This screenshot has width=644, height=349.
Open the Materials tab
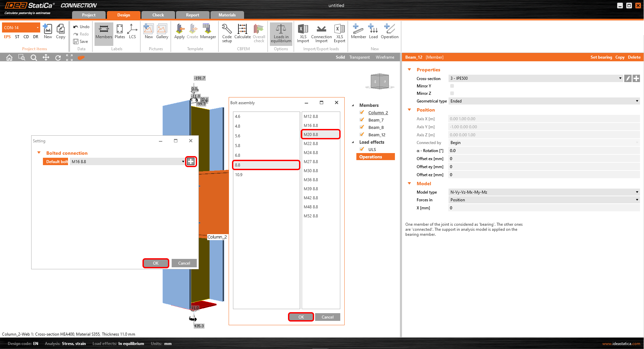pos(227,15)
